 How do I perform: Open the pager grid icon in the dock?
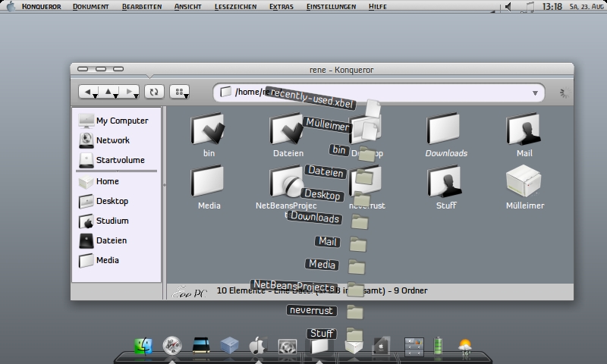point(414,347)
